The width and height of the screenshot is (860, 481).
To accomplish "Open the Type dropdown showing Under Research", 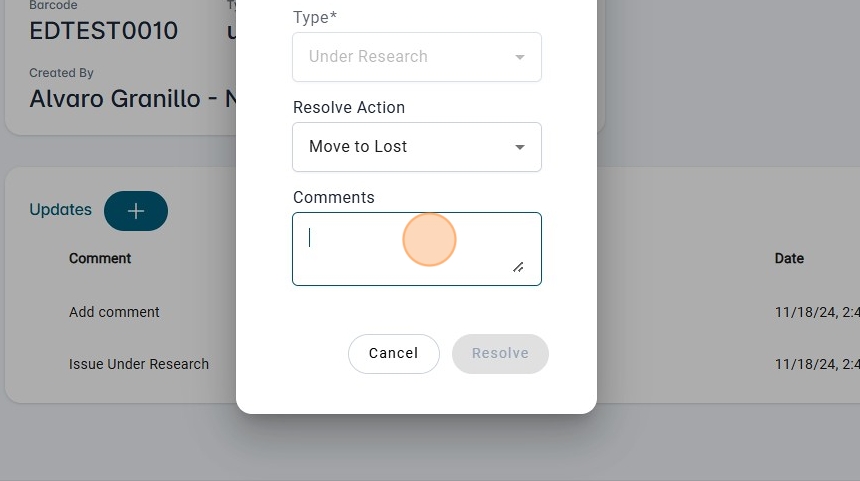I will [416, 57].
